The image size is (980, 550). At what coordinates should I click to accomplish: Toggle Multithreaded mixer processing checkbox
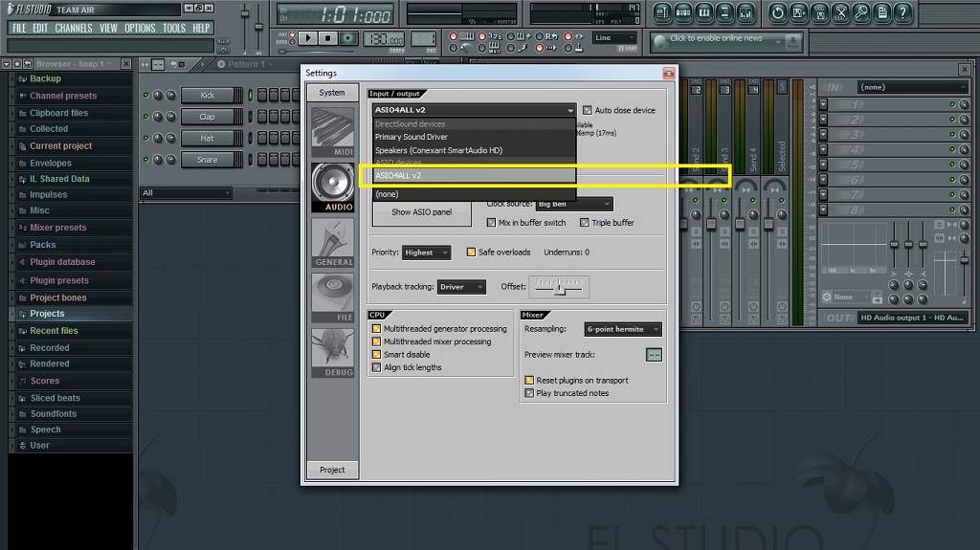click(x=376, y=341)
